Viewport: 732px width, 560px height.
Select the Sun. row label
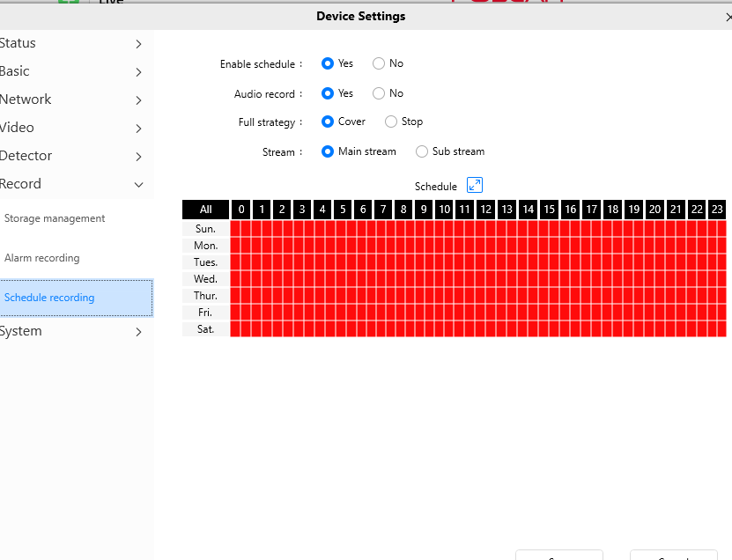[206, 229]
